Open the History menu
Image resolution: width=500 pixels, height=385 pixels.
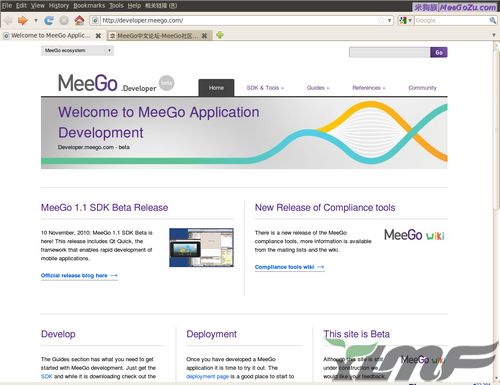pyautogui.click(x=59, y=6)
